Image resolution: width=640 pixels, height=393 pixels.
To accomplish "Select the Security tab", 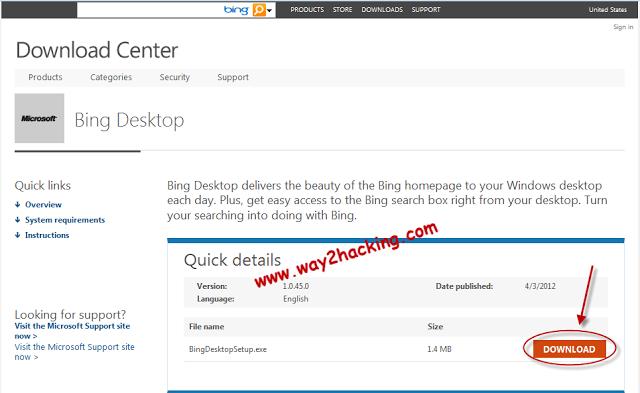I will (175, 77).
